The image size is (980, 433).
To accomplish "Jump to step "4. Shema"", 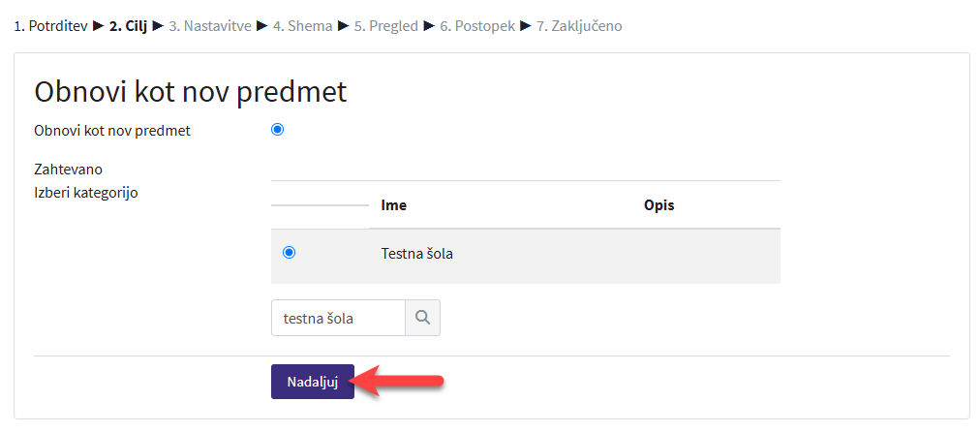I will click(302, 26).
